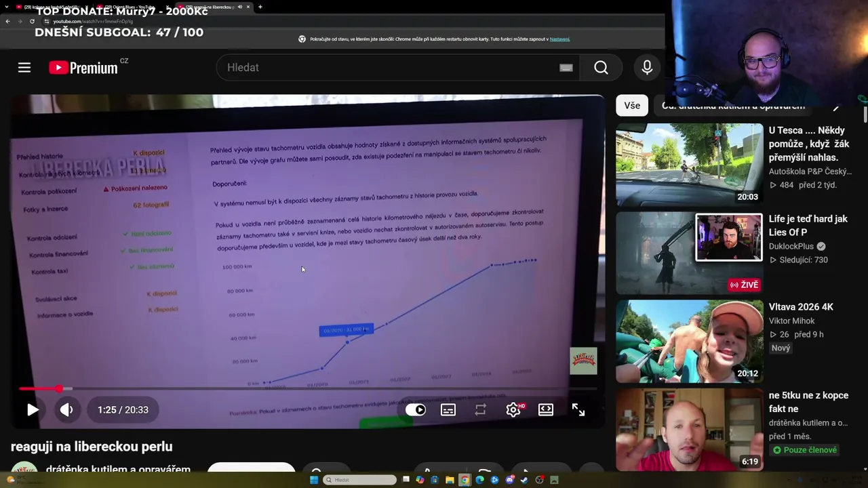Open Life je teď hard livestream thumbnail
Screen dimensions: 868x488
(689, 253)
